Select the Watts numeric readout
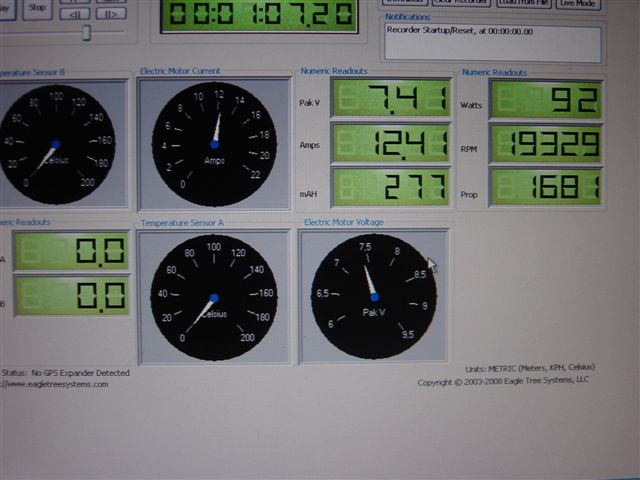The height and width of the screenshot is (480, 640). [x=545, y=100]
